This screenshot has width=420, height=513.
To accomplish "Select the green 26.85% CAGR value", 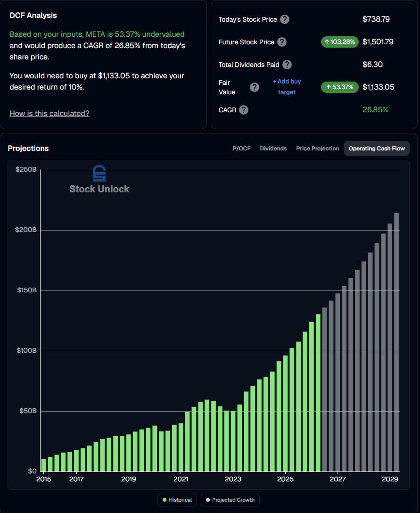I will (x=375, y=110).
